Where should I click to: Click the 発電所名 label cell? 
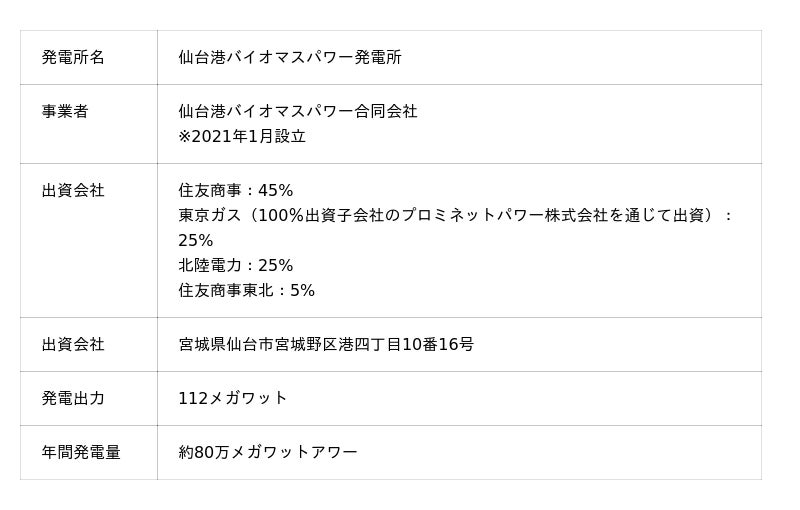73,58
